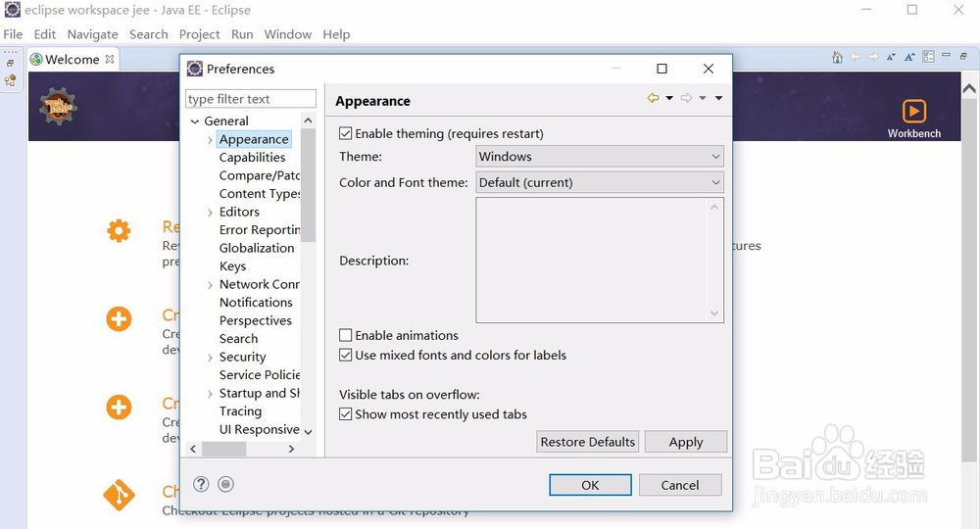Open the Navigate menu
The width and height of the screenshot is (980, 529).
pyautogui.click(x=92, y=34)
